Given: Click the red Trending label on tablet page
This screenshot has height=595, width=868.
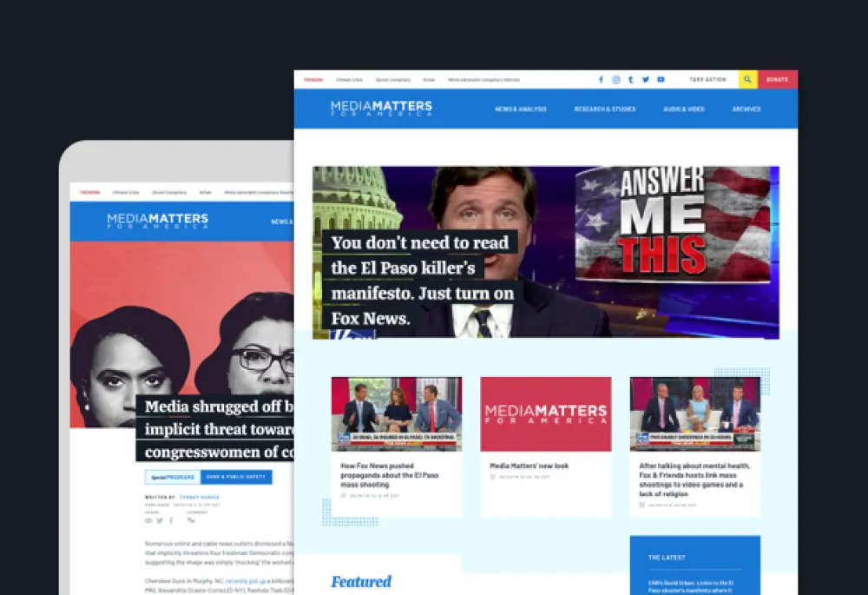Looking at the screenshot, I should (89, 193).
